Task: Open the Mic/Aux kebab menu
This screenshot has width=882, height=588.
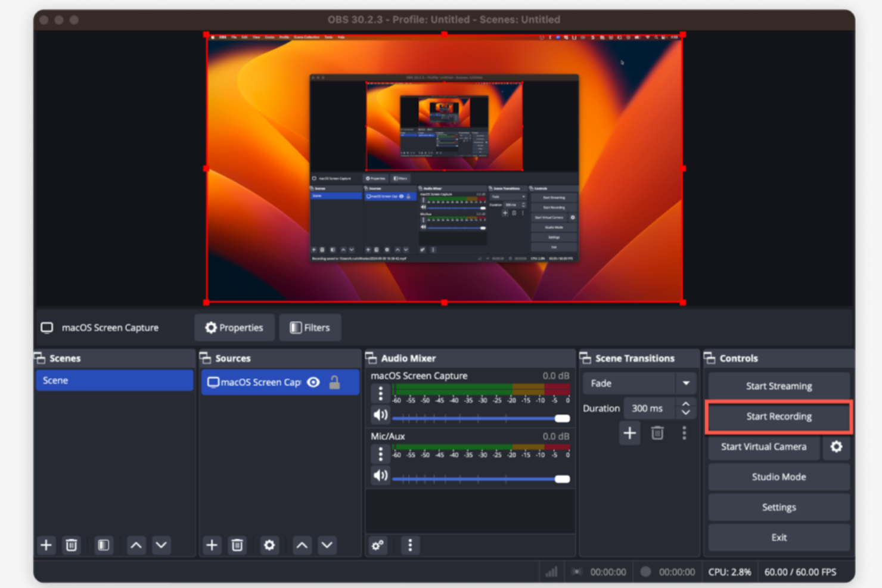Action: coord(380,453)
